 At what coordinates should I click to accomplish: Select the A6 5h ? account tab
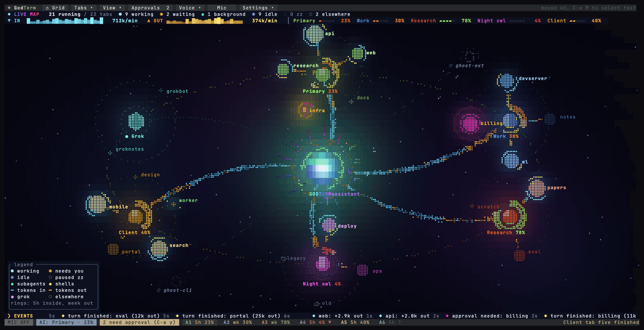coord(390,322)
